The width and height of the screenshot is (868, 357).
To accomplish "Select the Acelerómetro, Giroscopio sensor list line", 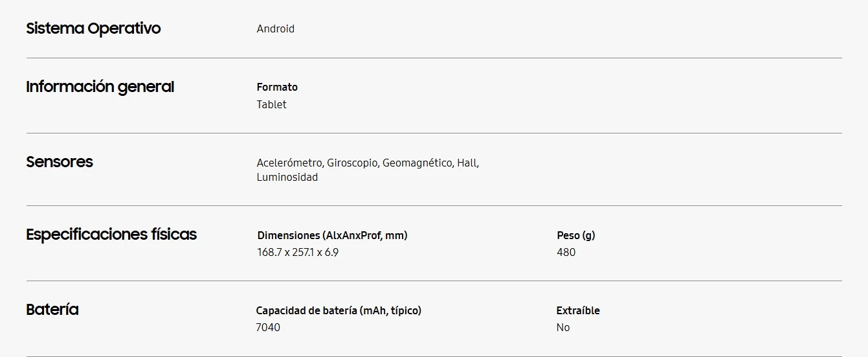I will point(368,163).
